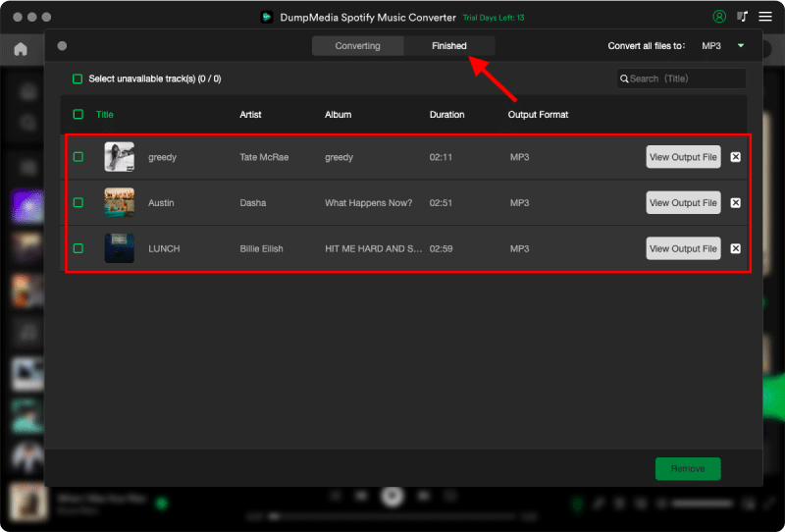Open the LUNCH album cover thumbnail

tap(119, 248)
